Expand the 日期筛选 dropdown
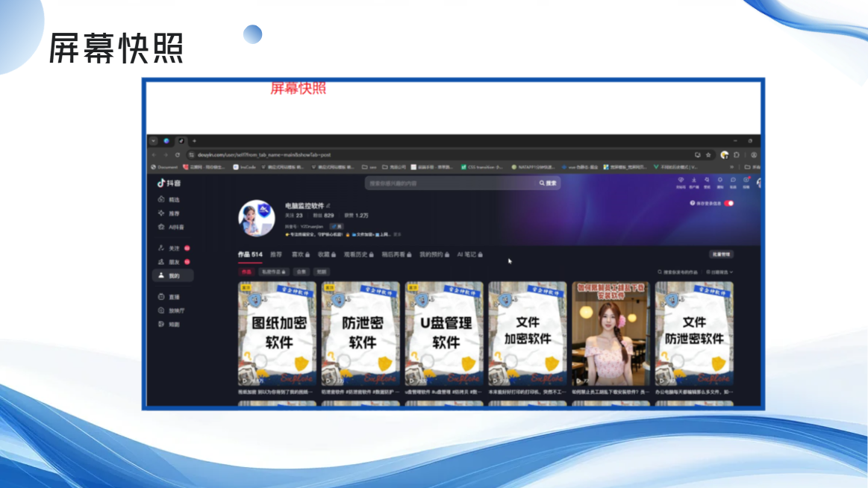Image resolution: width=868 pixels, height=488 pixels. pos(719,272)
